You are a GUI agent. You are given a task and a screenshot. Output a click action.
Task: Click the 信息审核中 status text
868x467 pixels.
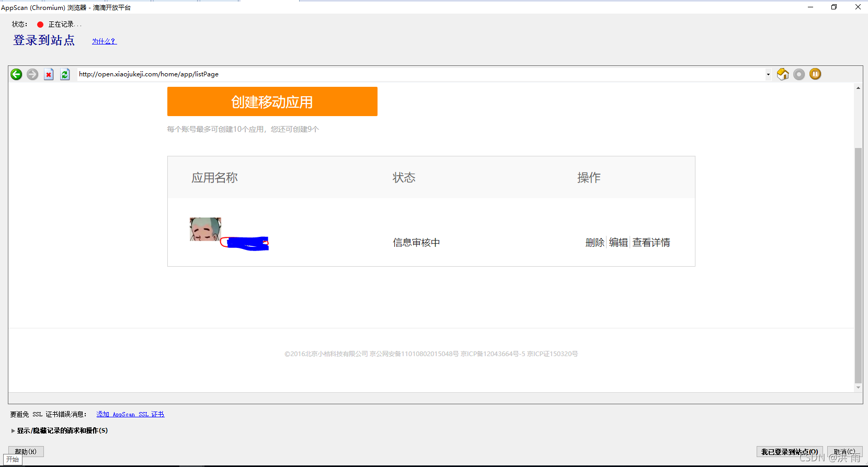click(x=416, y=242)
